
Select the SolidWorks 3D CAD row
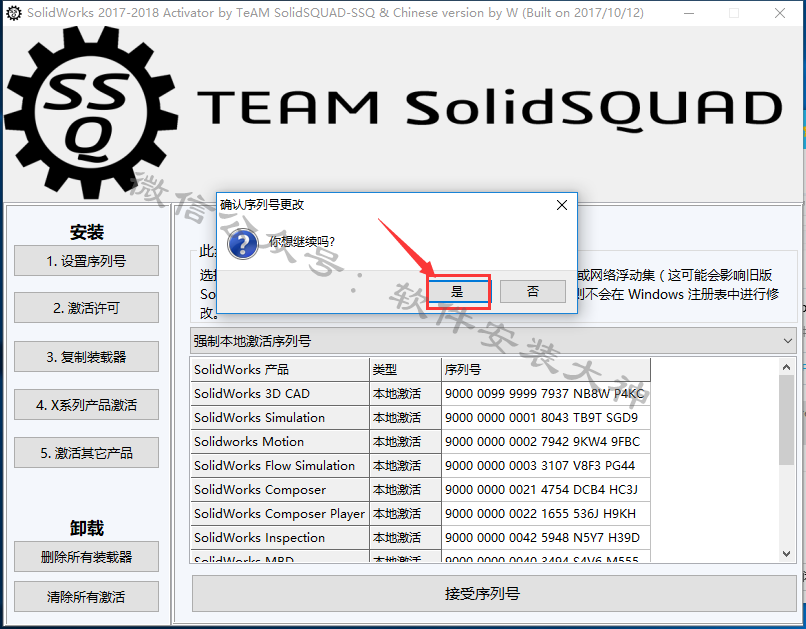[x=420, y=394]
